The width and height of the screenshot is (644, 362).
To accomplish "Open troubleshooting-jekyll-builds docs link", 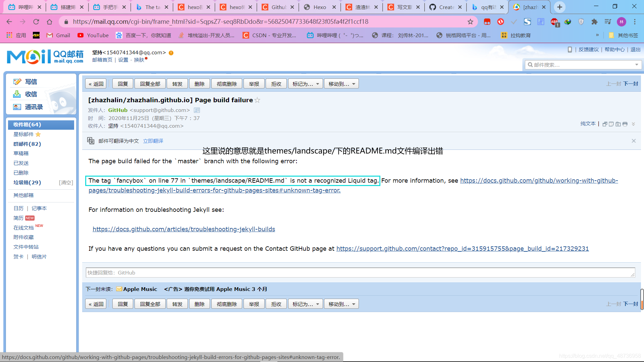I will coord(184,229).
